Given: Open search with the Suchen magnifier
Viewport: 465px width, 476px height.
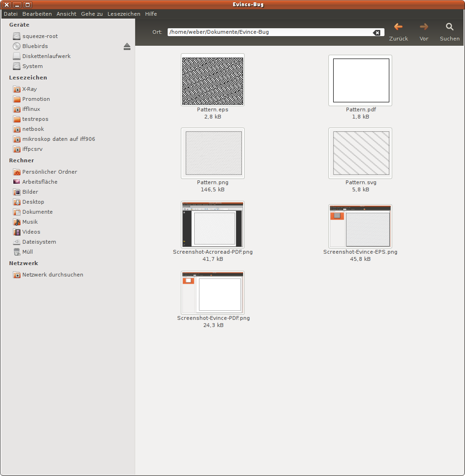Looking at the screenshot, I should tap(449, 27).
